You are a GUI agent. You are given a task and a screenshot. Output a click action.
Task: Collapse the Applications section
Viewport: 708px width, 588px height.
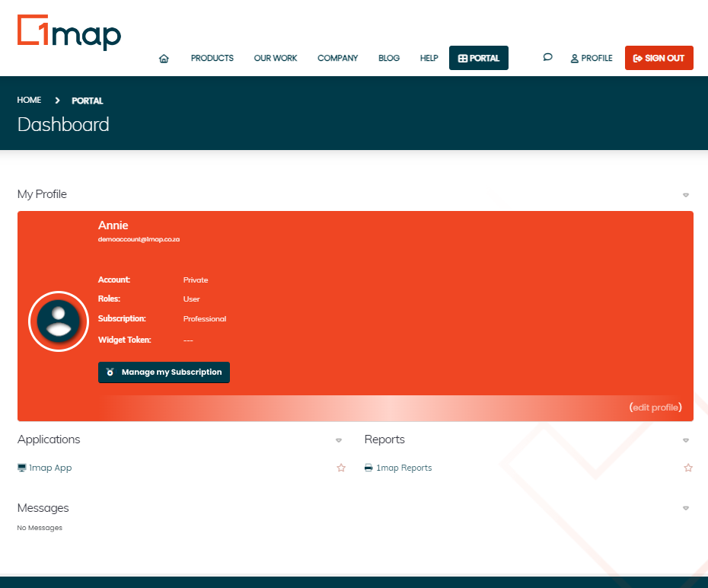338,440
